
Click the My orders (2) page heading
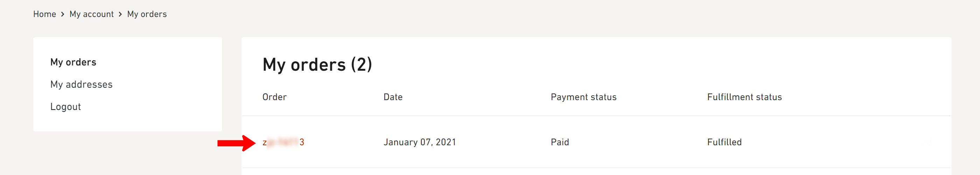pos(317,65)
